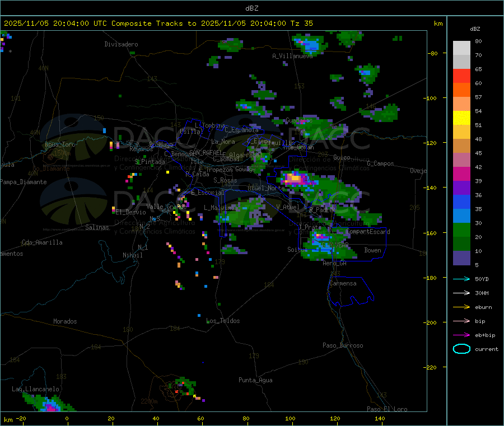Screen dimensions: 504x426
Task: Click the 'Lag.Llancanelo' lake label
Action: (35, 389)
